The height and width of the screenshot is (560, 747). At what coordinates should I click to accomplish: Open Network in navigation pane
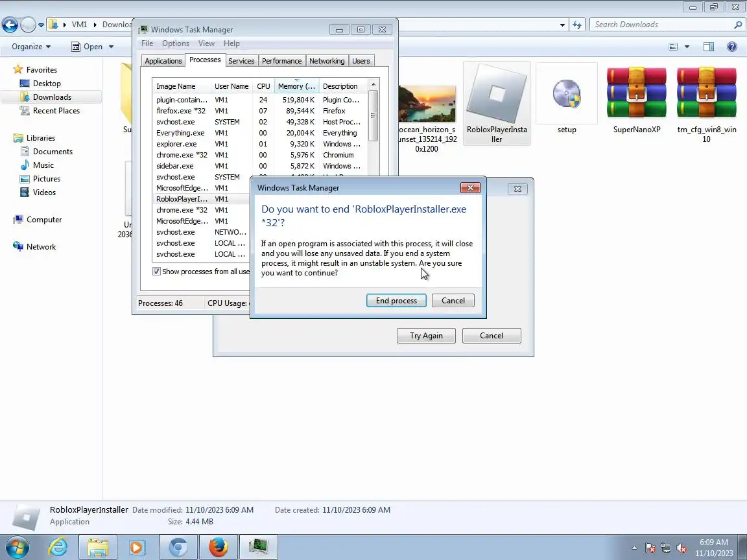[x=41, y=247]
